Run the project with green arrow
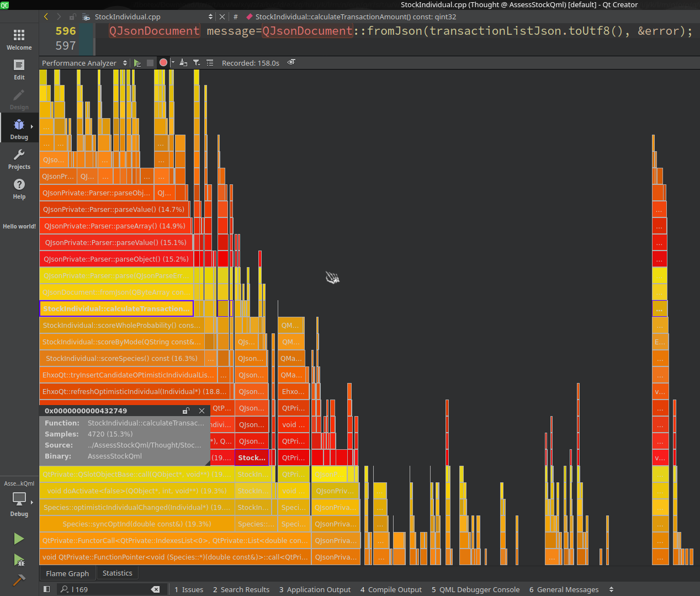Image resolution: width=700 pixels, height=596 pixels. click(19, 538)
